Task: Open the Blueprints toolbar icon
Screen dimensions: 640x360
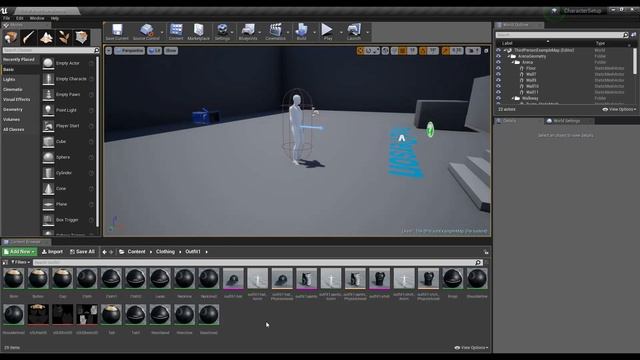Action: (248, 31)
